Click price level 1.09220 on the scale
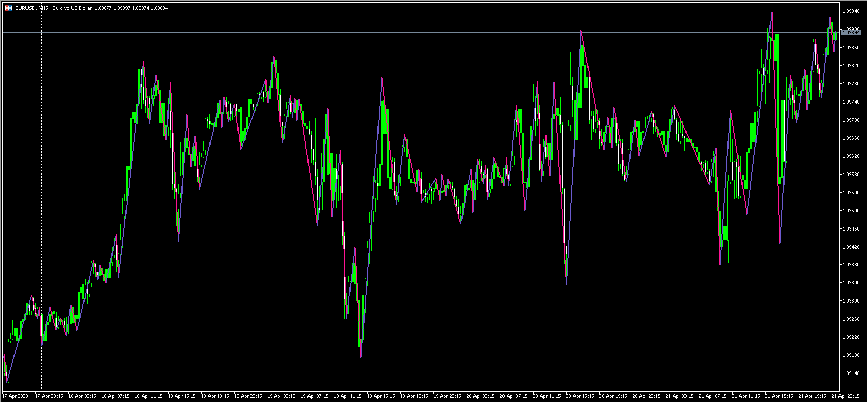Screen dimensions: 868x403 (851, 337)
